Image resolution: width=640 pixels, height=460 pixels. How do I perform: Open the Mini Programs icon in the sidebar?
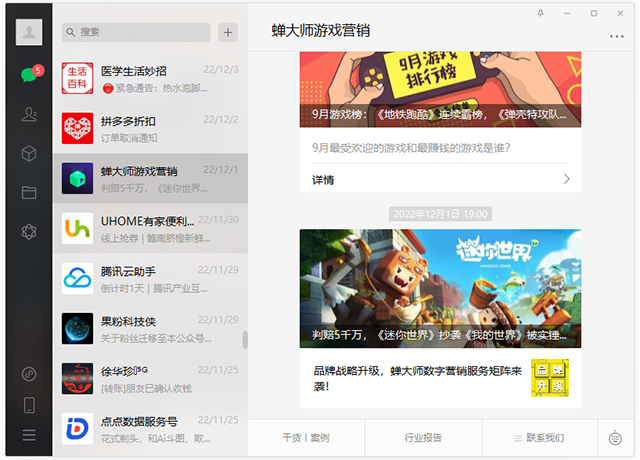(x=29, y=374)
